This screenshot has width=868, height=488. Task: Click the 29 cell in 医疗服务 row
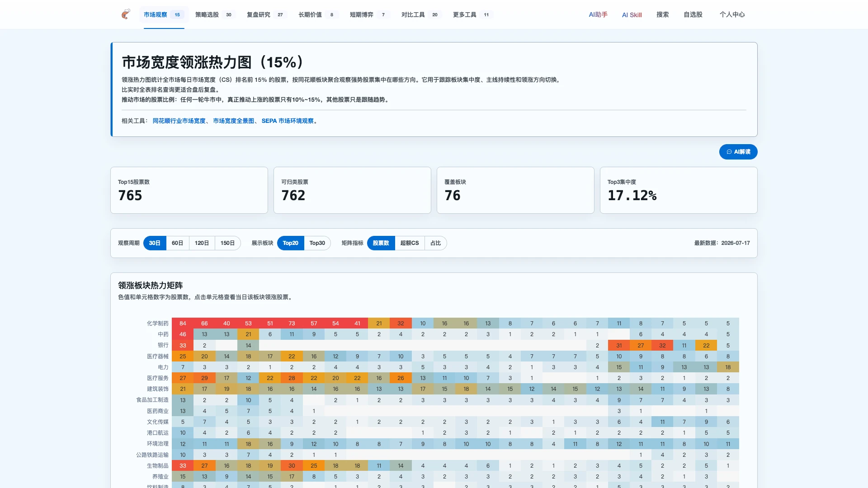(x=204, y=378)
